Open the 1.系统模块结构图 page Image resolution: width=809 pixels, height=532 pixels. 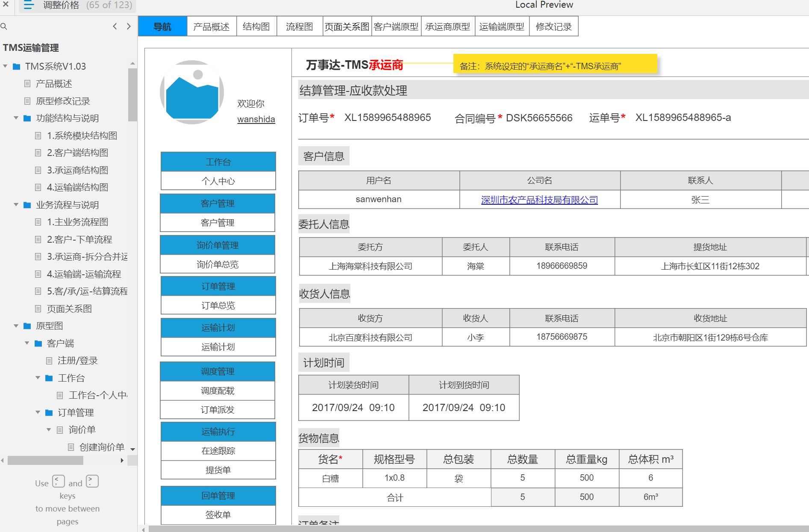pyautogui.click(x=82, y=135)
